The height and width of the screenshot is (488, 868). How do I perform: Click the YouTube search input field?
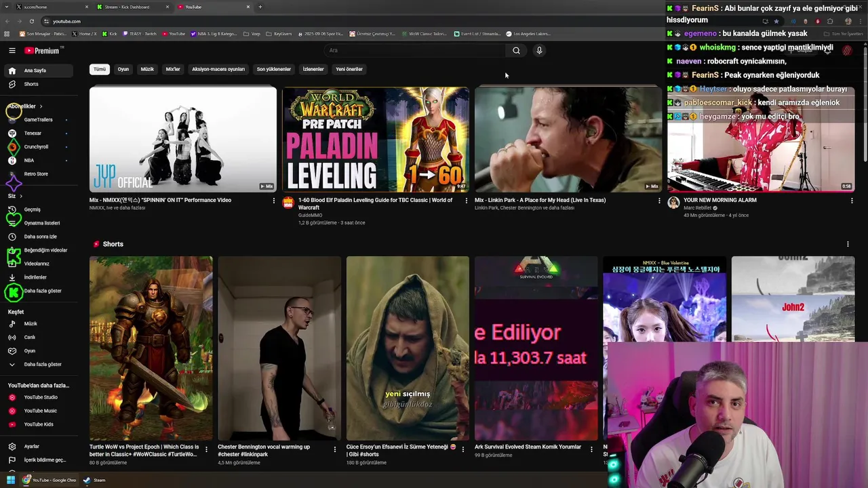(415, 50)
